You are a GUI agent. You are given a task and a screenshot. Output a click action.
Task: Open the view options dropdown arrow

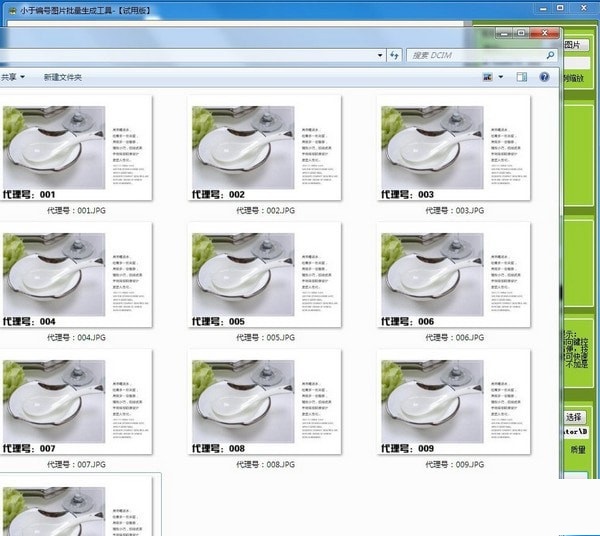click(x=501, y=77)
